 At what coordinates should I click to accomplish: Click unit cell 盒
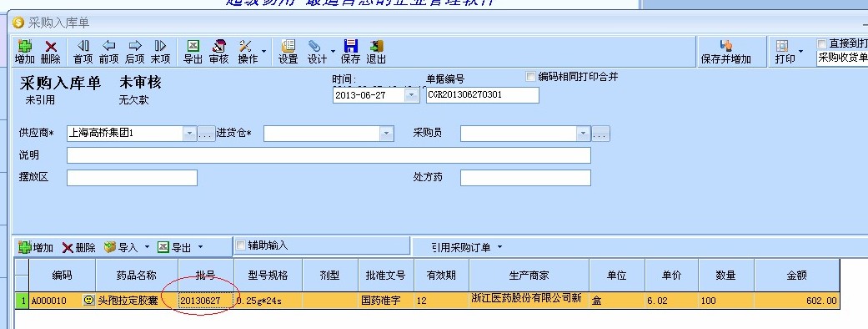(x=617, y=301)
